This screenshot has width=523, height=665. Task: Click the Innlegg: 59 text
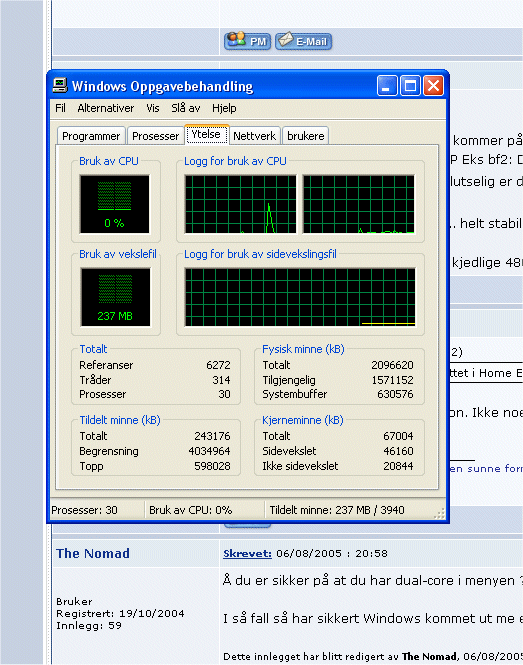coord(89,626)
